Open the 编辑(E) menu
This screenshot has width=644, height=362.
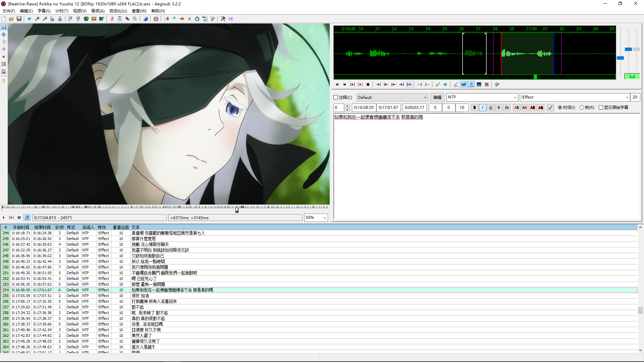pyautogui.click(x=26, y=11)
